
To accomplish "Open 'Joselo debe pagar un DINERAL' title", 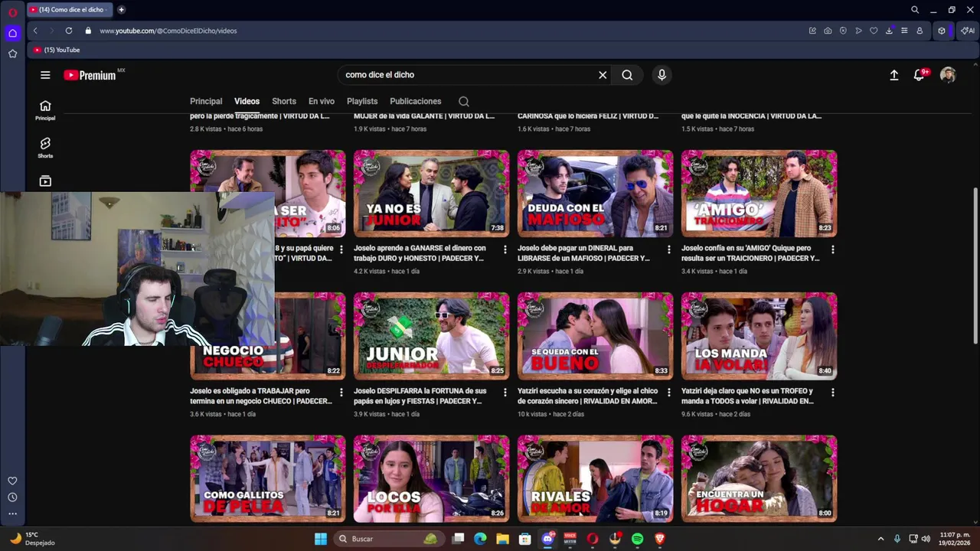I will coord(583,253).
